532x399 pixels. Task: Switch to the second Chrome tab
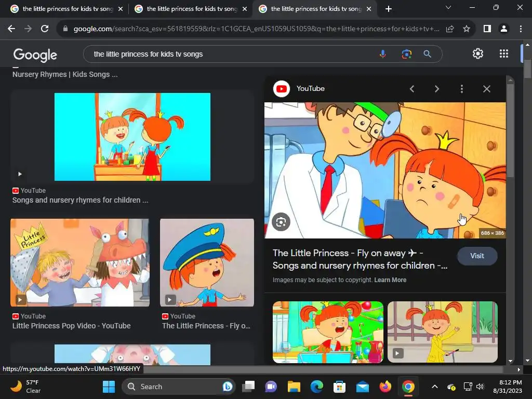[191, 9]
